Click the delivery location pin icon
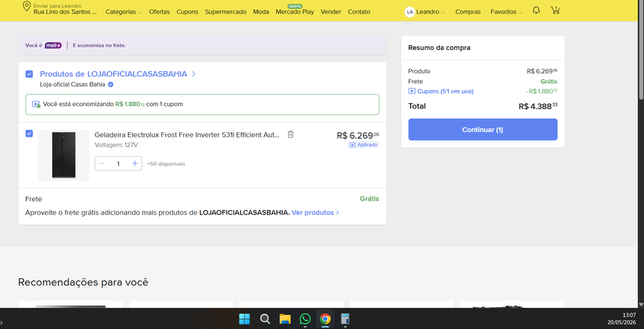The image size is (644, 329). [x=27, y=7]
